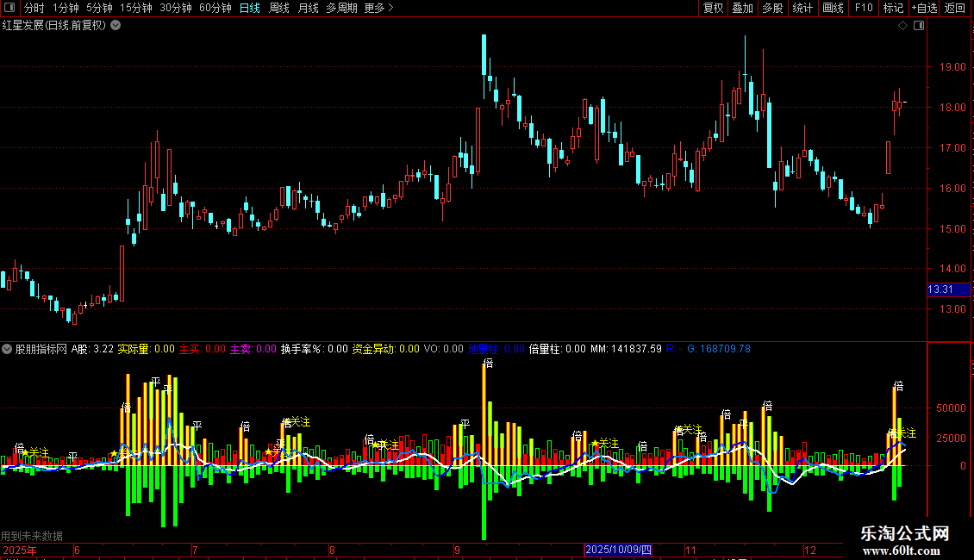Click the 倍量柱: 0.00 readout
The width and height of the screenshot is (974, 560).
tap(557, 349)
